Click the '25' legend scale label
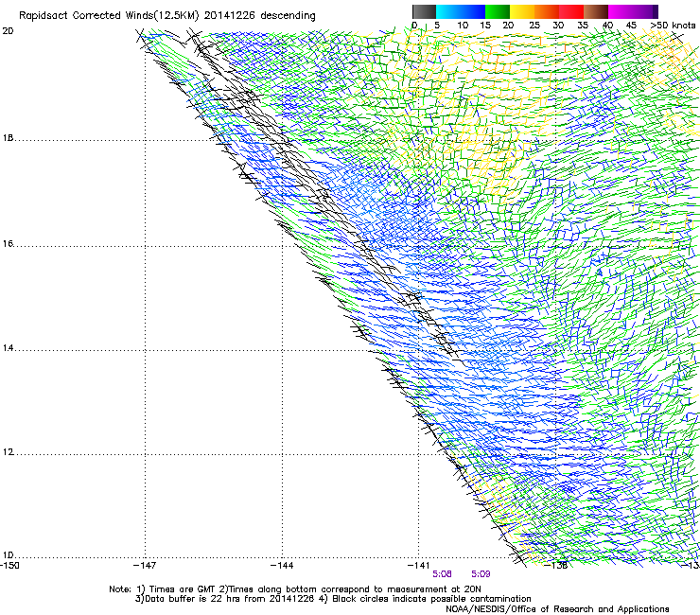The height and width of the screenshot is (615, 700). point(534,26)
